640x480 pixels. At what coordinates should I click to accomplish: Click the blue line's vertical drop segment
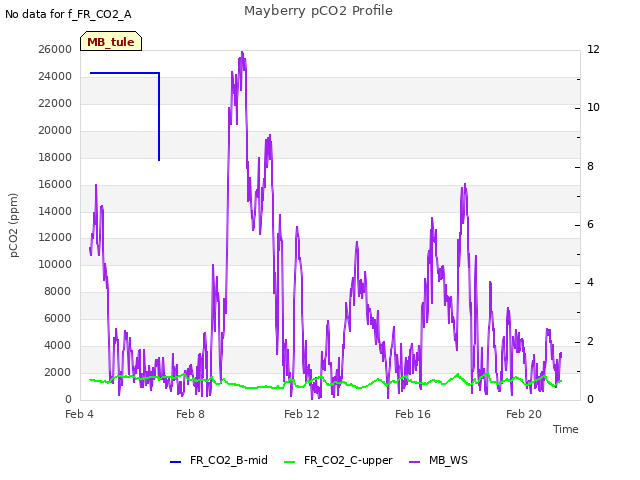coord(159,117)
